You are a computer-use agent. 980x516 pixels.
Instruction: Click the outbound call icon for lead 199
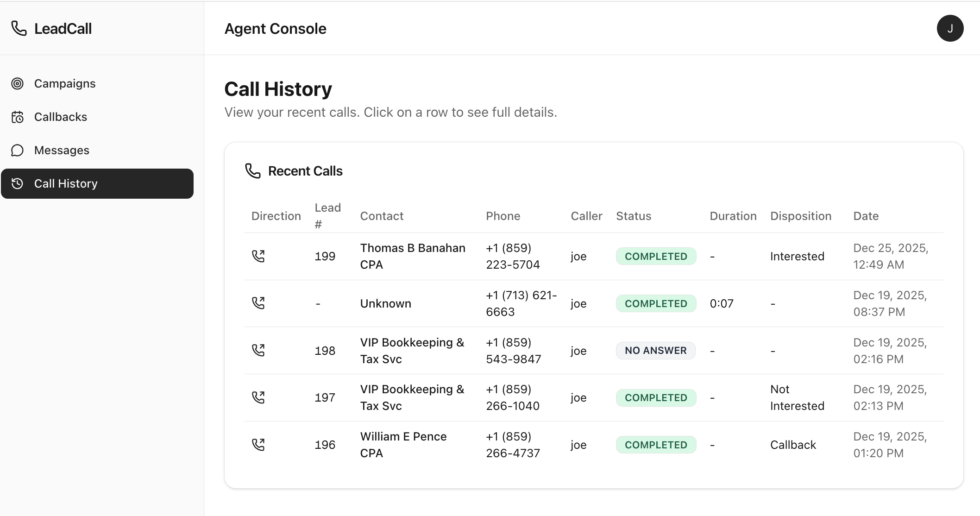coord(258,256)
